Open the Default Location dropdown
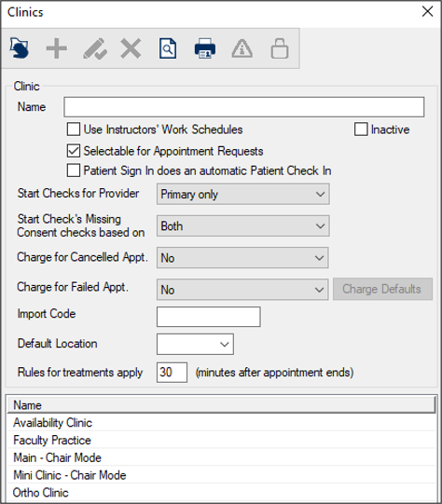 (x=195, y=344)
